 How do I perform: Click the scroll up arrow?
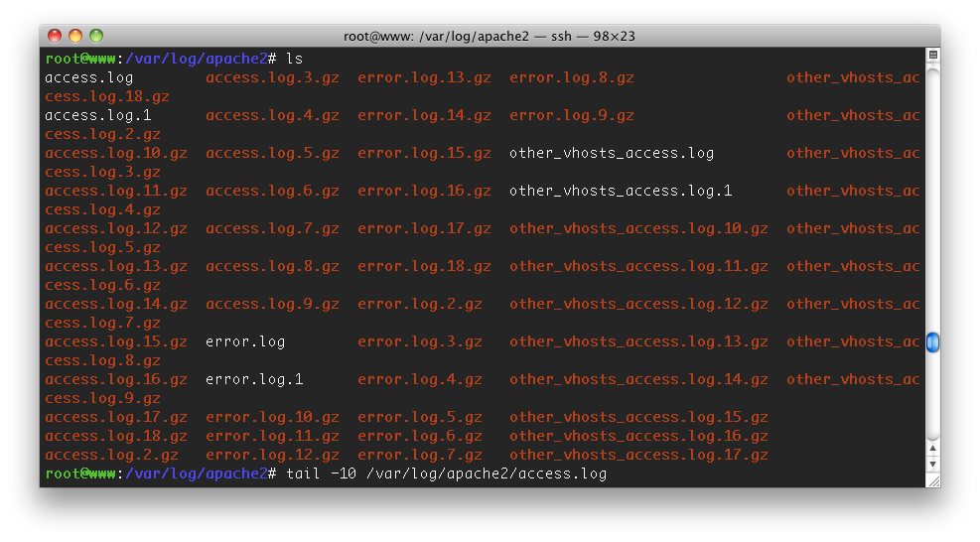tap(933, 449)
